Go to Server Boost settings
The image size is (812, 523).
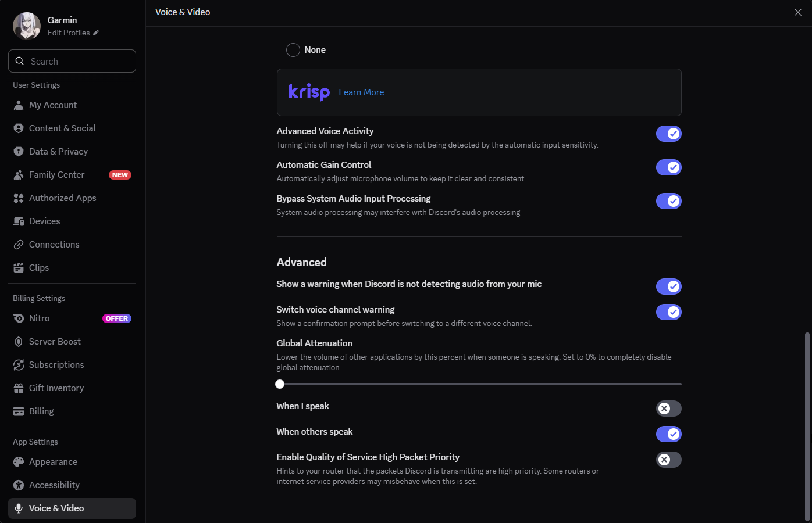pyautogui.click(x=55, y=342)
